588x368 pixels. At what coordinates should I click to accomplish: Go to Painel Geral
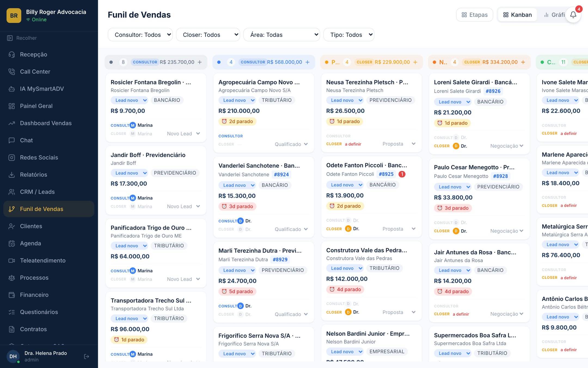pos(49,106)
